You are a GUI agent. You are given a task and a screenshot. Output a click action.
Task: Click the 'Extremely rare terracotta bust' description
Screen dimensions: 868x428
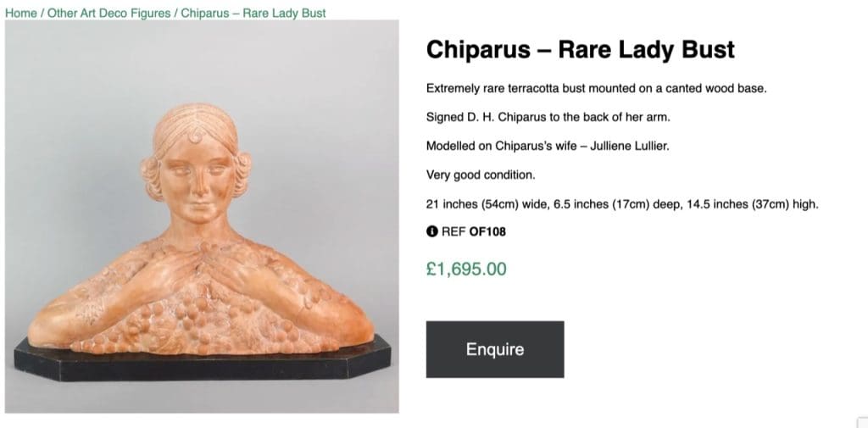(596, 88)
